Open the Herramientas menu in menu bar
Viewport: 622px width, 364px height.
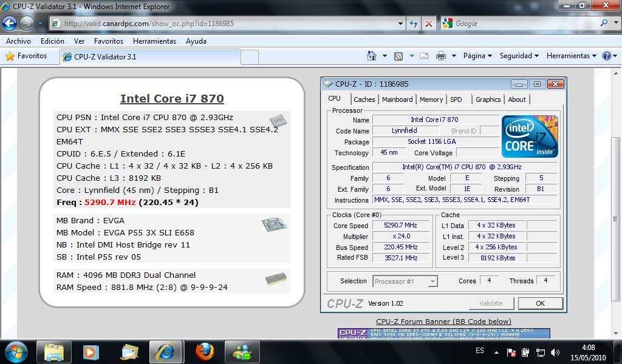pos(154,41)
